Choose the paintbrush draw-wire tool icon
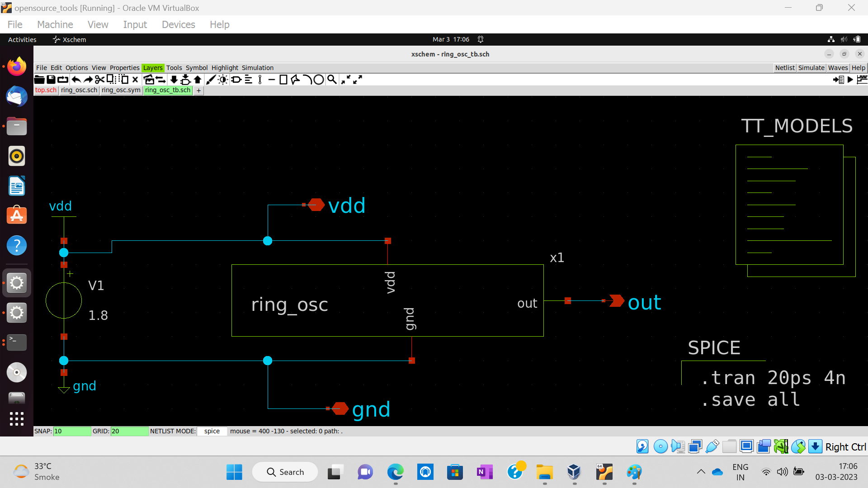 (211, 80)
